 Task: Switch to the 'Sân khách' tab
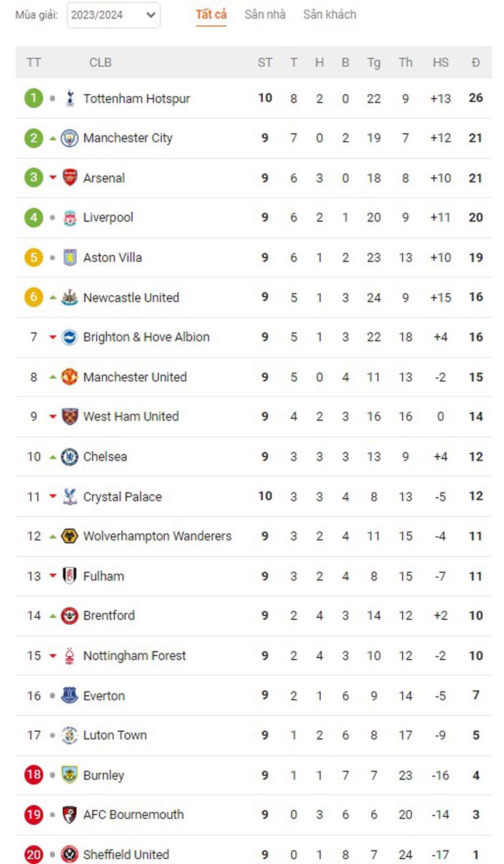(x=330, y=14)
